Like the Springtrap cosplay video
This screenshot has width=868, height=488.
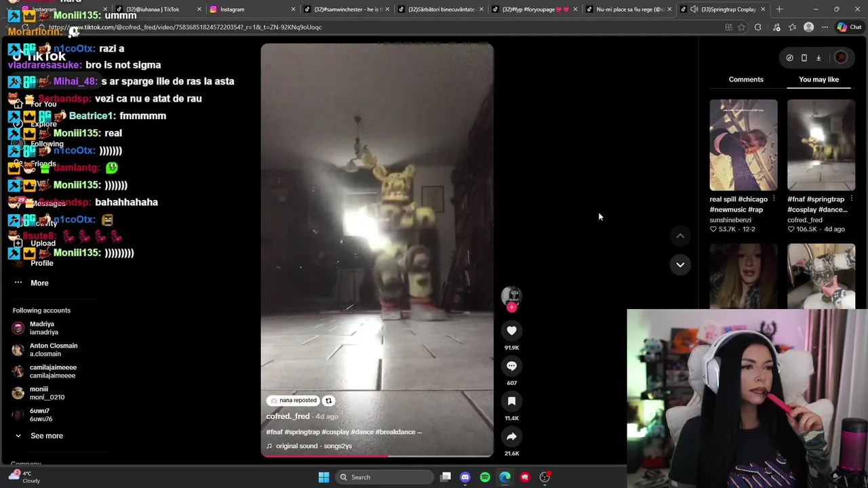pyautogui.click(x=511, y=331)
